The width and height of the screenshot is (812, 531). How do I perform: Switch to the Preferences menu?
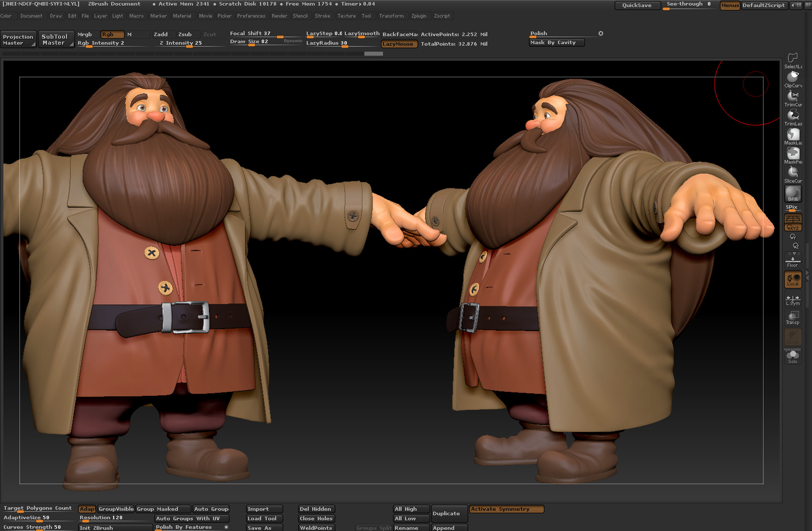[x=251, y=16]
